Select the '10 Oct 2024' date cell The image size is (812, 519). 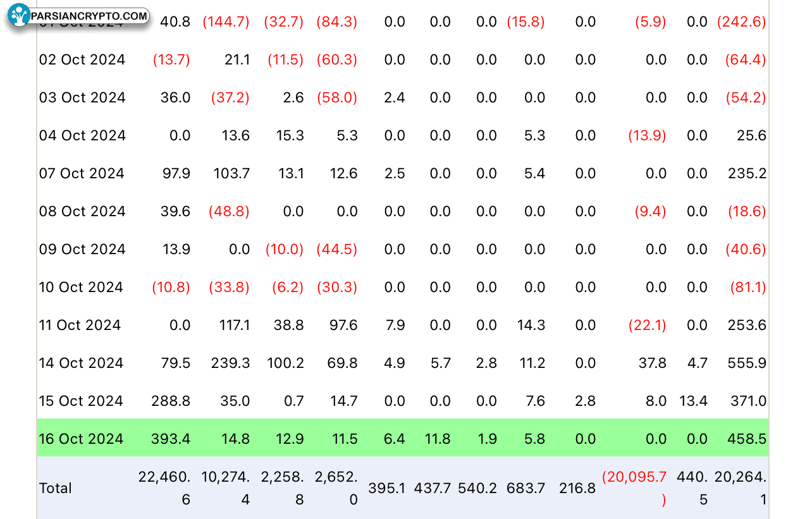(81, 287)
